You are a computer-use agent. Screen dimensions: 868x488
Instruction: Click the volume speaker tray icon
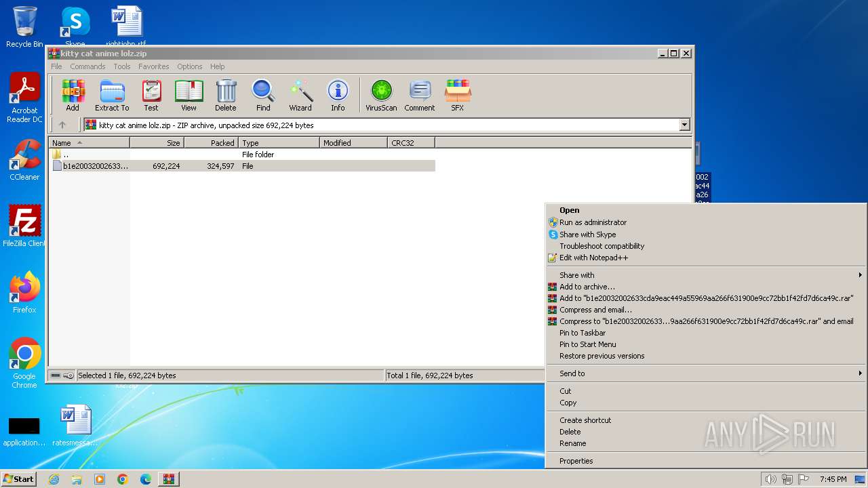(770, 479)
